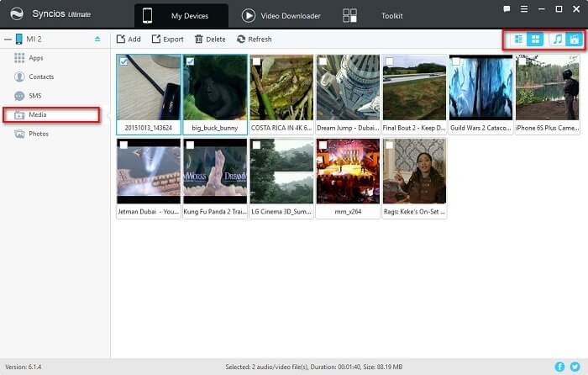
Task: Check the Jetman Dubai checkbox
Action: 123,145
